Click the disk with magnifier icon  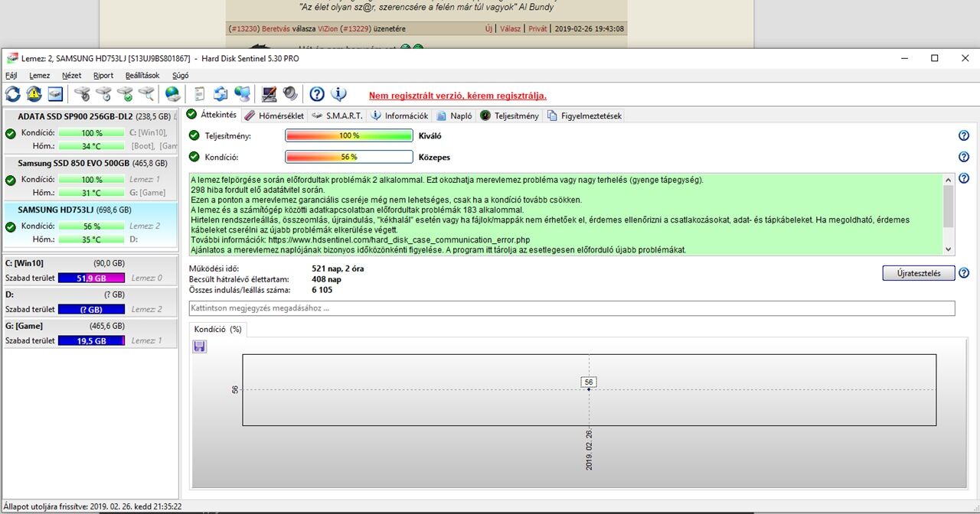point(146,94)
